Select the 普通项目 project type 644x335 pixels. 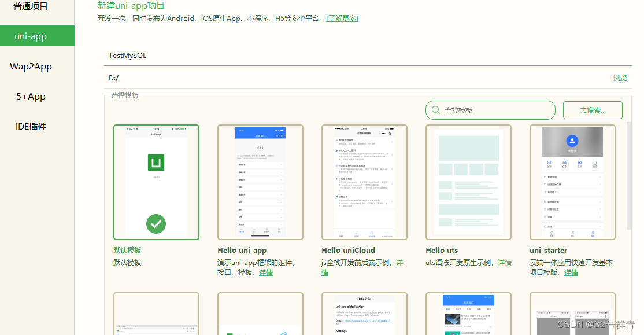31,6
